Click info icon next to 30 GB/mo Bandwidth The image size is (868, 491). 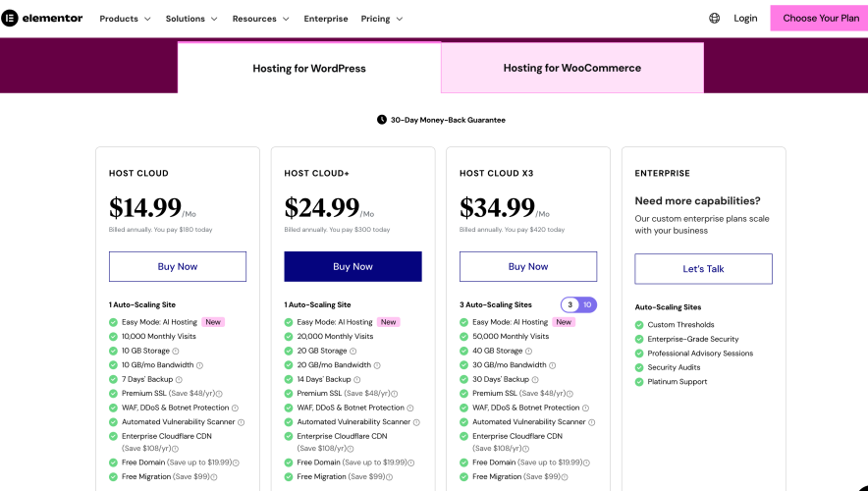553,365
